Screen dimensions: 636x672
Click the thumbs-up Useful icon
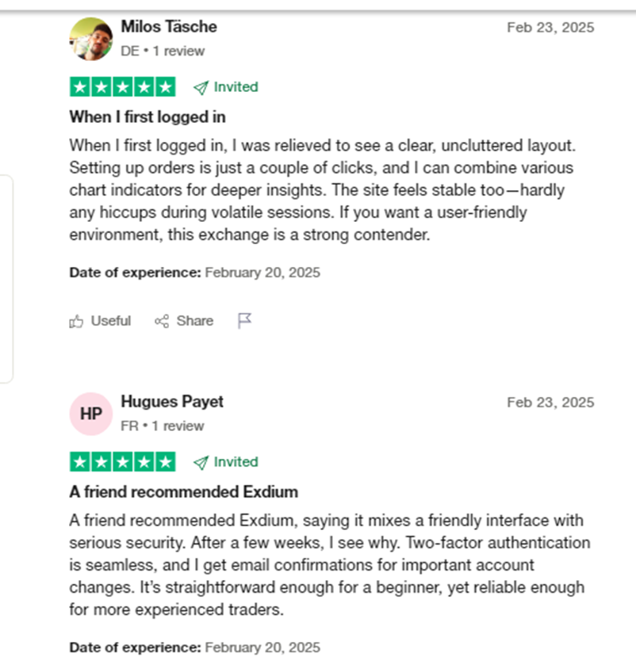(77, 321)
